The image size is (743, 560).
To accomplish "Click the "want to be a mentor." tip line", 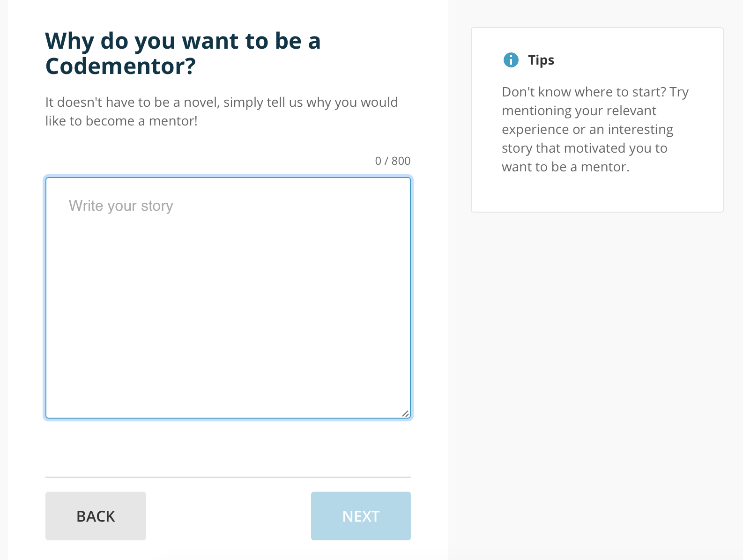I will pyautogui.click(x=565, y=167).
